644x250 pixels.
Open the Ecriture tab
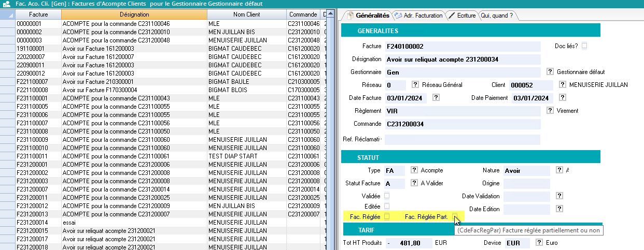(x=461, y=16)
